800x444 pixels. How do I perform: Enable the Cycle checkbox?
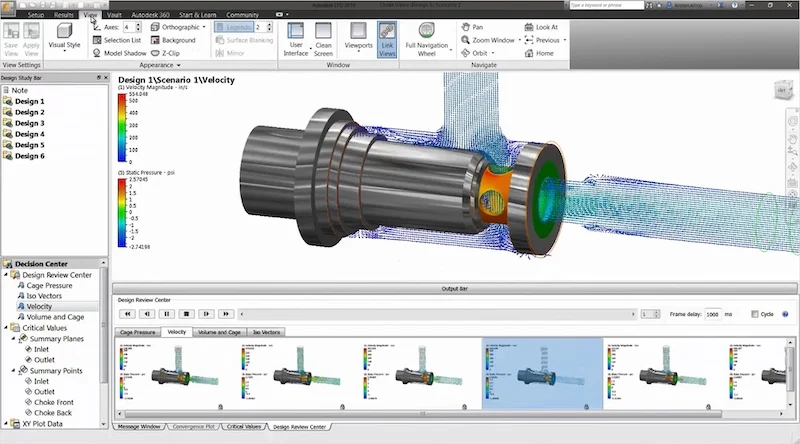pos(755,314)
